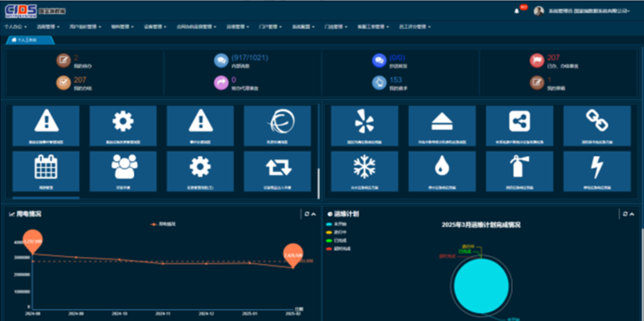Select the water drop emergency plan tile
This screenshot has width=644, height=321.
pos(442,171)
